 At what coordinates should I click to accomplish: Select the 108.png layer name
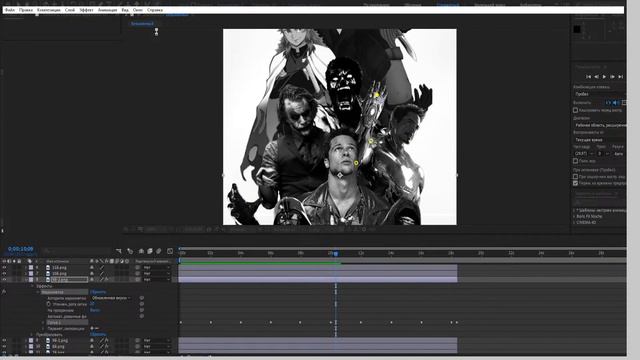59,273
